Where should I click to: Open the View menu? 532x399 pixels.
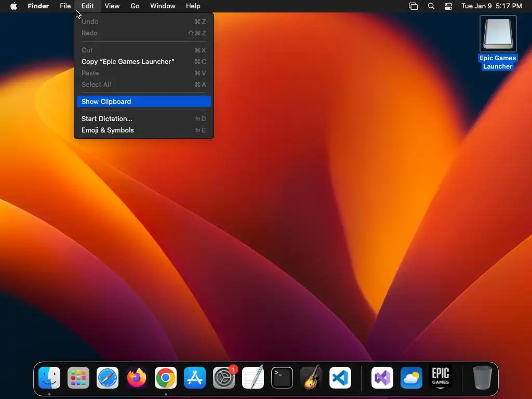[x=112, y=6]
